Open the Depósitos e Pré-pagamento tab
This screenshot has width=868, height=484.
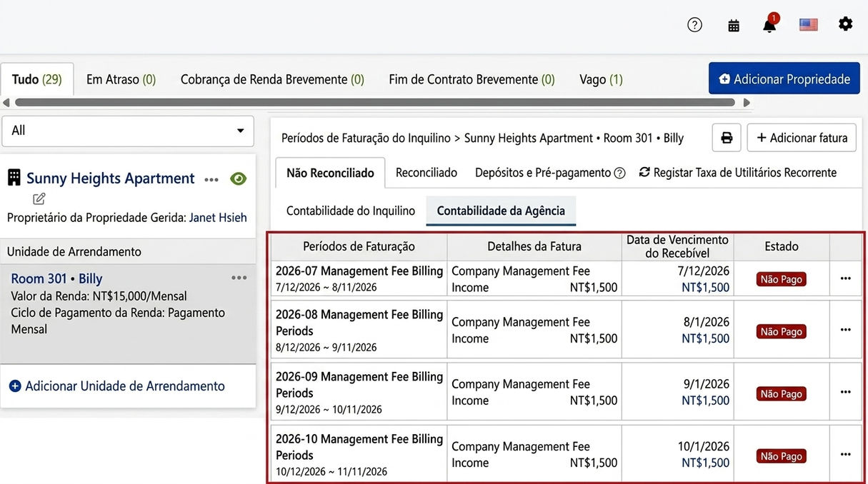tap(543, 173)
